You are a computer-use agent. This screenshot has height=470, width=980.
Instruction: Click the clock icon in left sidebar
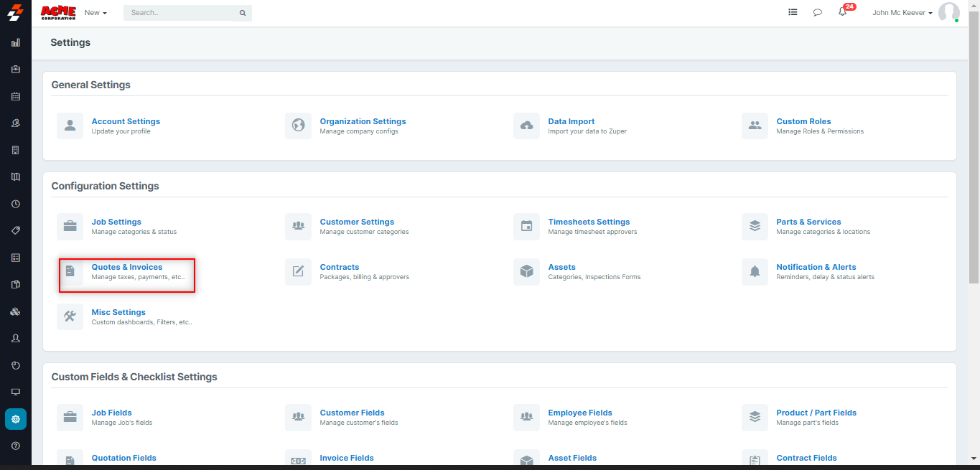tap(16, 204)
